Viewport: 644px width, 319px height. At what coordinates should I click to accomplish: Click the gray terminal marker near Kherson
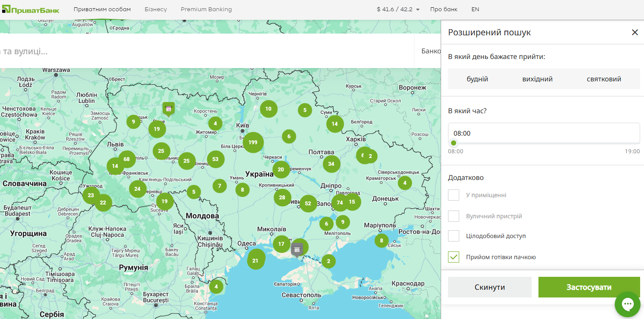pyautogui.click(x=297, y=248)
